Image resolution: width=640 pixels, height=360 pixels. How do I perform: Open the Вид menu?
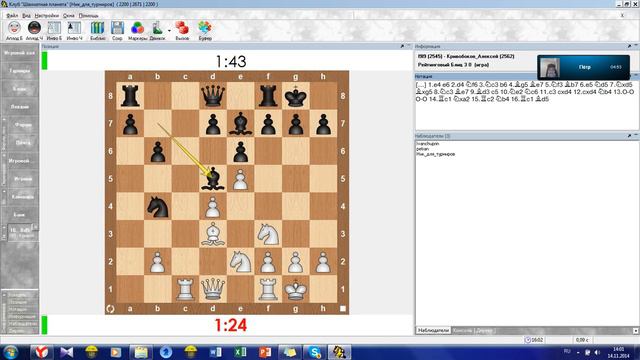pos(26,16)
